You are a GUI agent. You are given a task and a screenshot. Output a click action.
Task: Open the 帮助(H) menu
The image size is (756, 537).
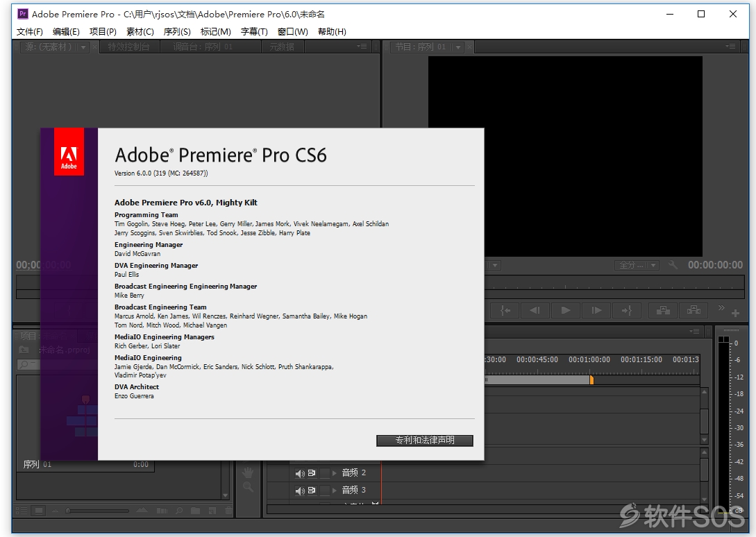332,32
